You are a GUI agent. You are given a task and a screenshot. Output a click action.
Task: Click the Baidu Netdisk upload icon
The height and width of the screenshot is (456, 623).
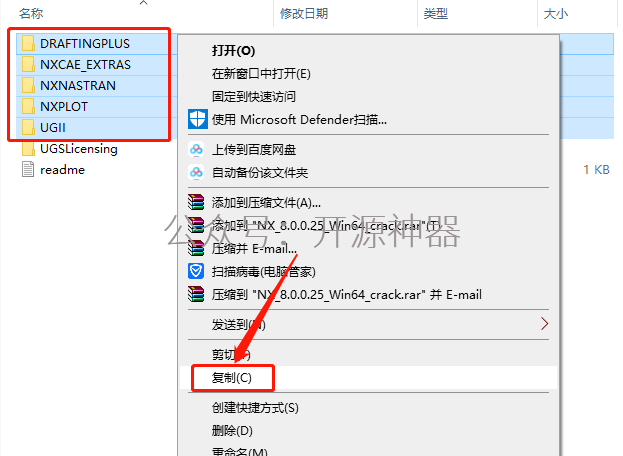tap(196, 150)
